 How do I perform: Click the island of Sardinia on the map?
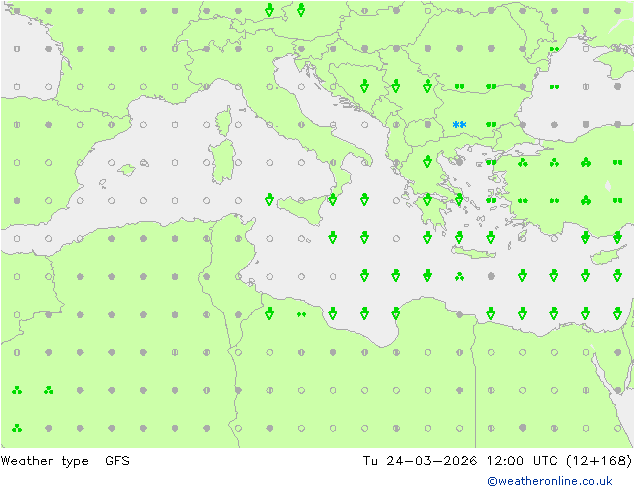pos(222,162)
